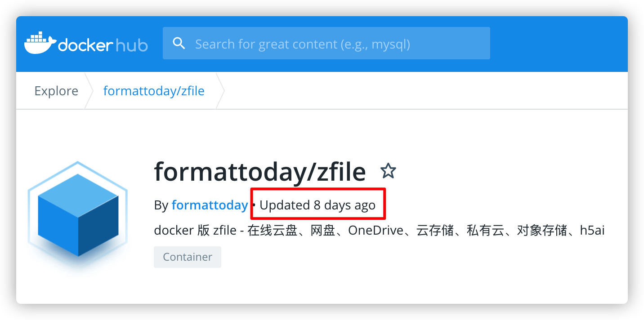
Task: Click the "By" label before the author
Action: coord(161,205)
